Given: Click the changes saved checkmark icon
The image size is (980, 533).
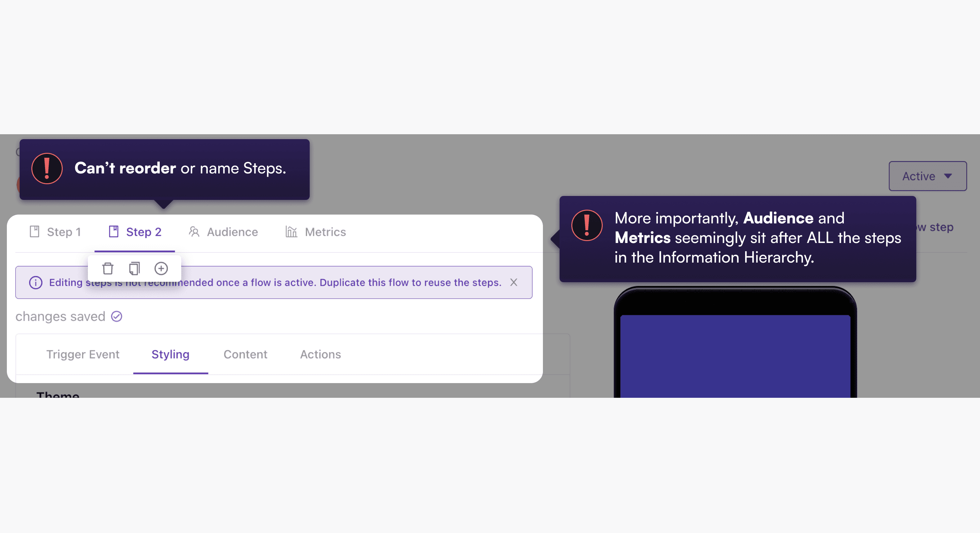Looking at the screenshot, I should coord(116,316).
